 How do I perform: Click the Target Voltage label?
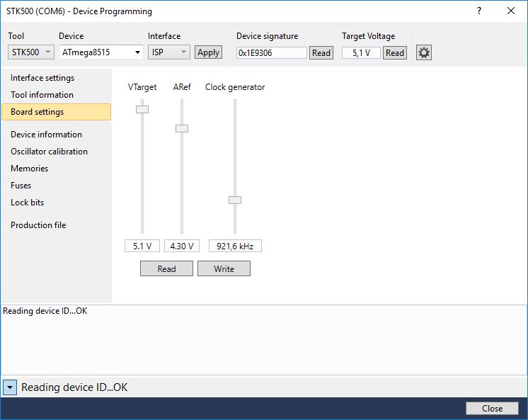369,36
